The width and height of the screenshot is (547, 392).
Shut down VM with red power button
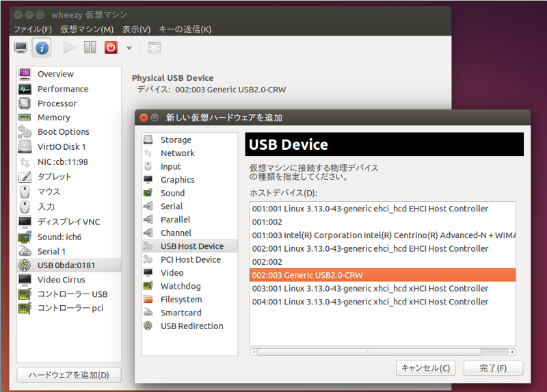coord(111,47)
